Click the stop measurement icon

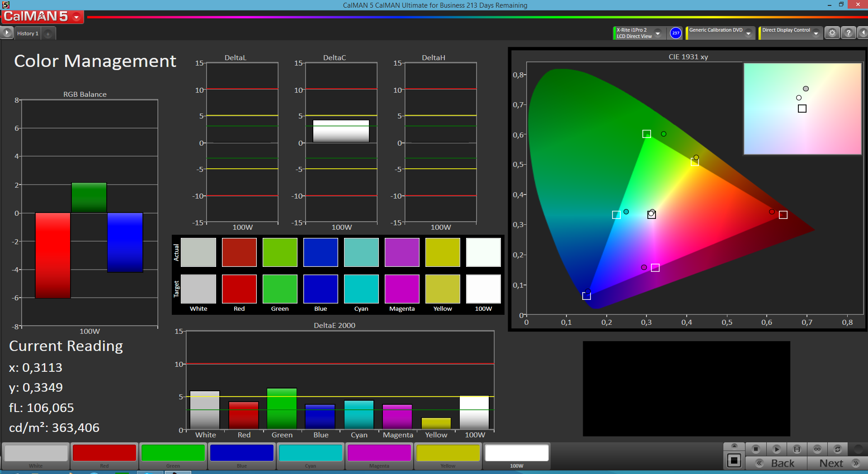[755, 449]
